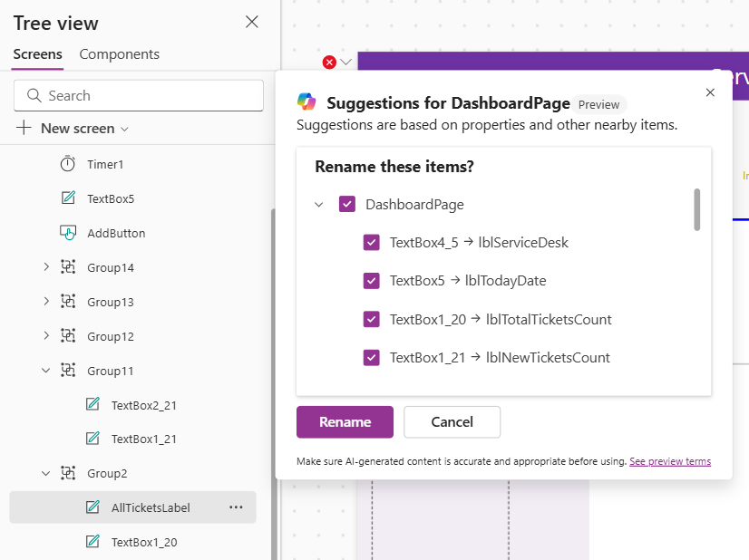Select the Screens tab
The height and width of the screenshot is (560, 749).
(38, 54)
